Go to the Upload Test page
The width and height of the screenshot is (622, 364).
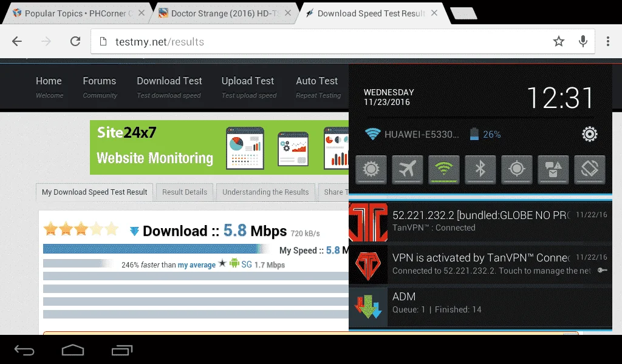(x=248, y=87)
